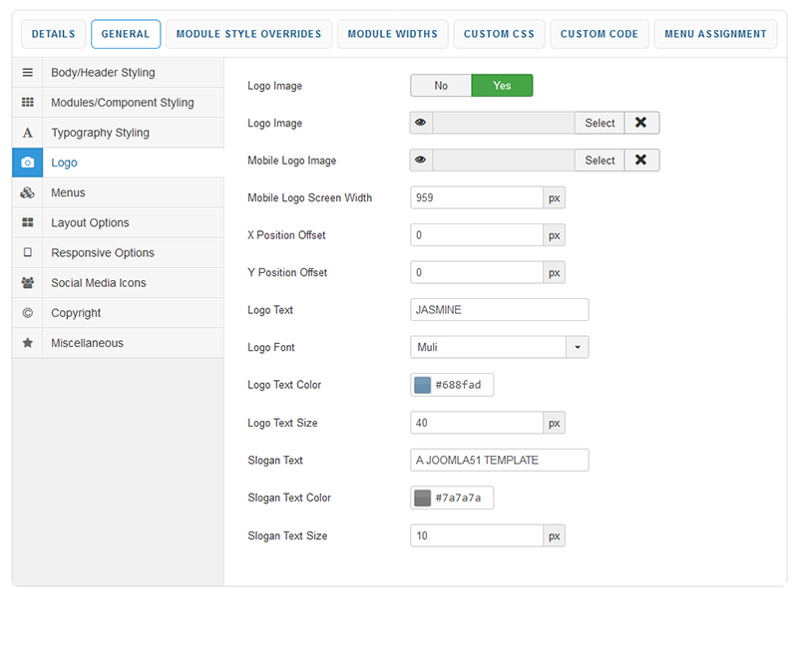
Task: Click the Layout Options icon
Action: point(27,222)
